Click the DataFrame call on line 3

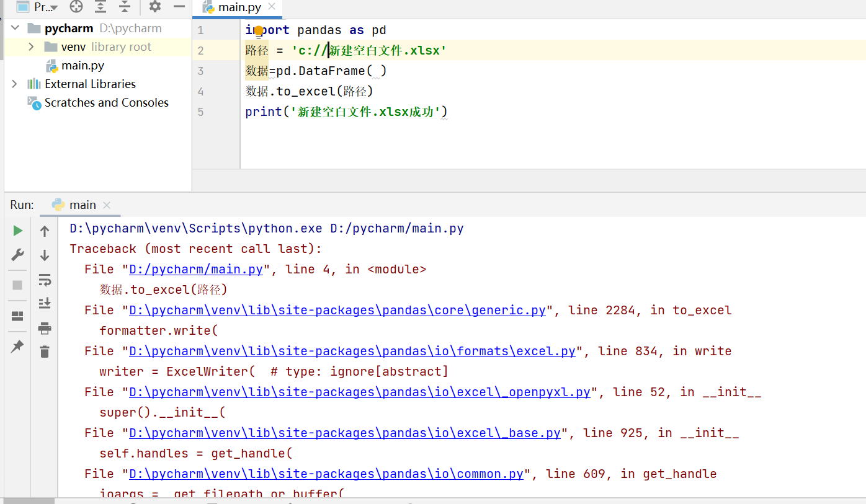tap(332, 71)
